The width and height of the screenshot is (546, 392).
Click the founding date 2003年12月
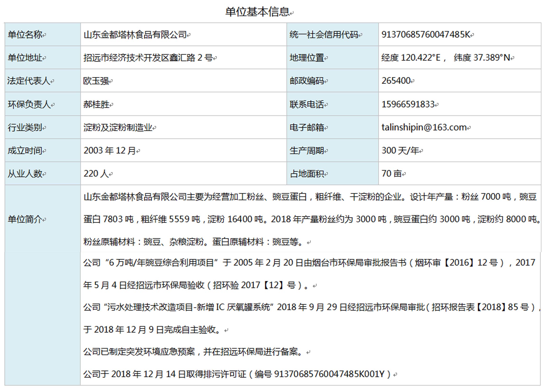click(x=109, y=151)
